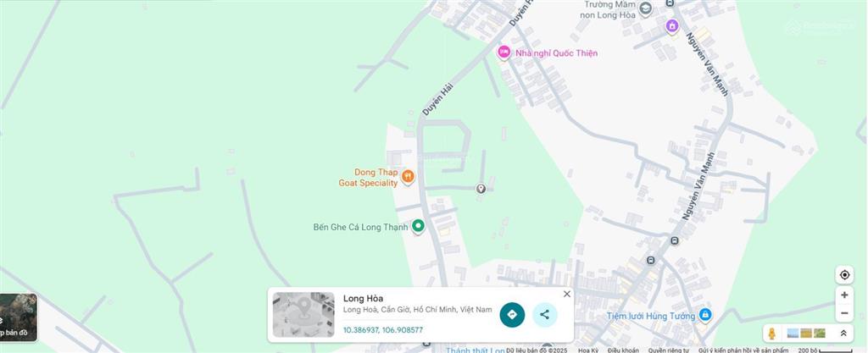This screenshot has width=868, height=353.
Task: Expand the imagery strip chevron
Action: pyautogui.click(x=843, y=334)
